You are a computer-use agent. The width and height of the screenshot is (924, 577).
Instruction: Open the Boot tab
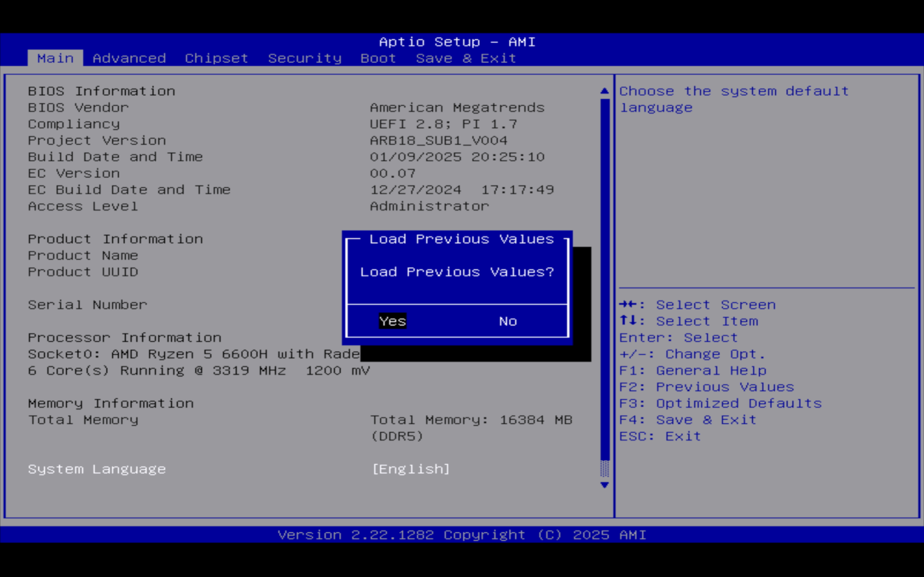click(378, 58)
